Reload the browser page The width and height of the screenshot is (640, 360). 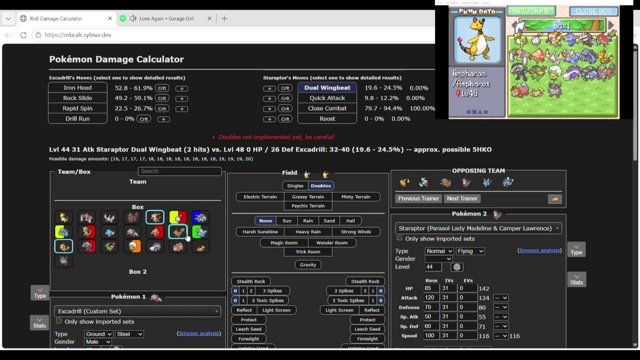click(x=23, y=35)
